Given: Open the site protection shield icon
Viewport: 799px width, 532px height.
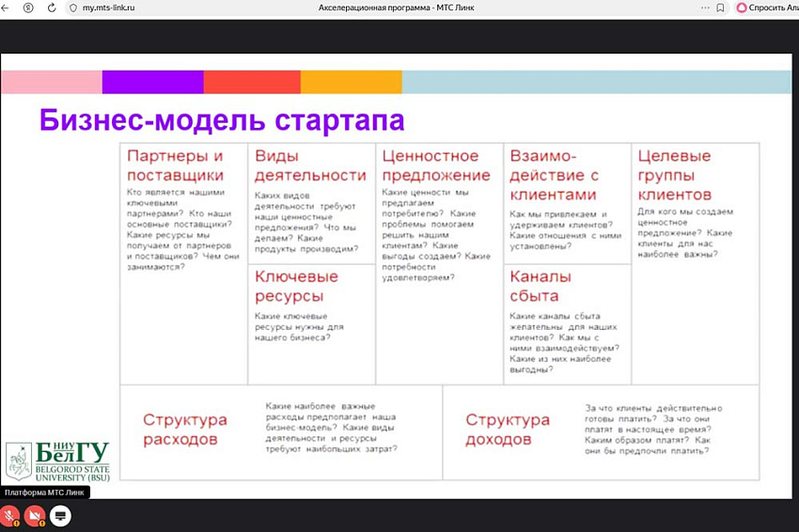Looking at the screenshot, I should point(74,8).
